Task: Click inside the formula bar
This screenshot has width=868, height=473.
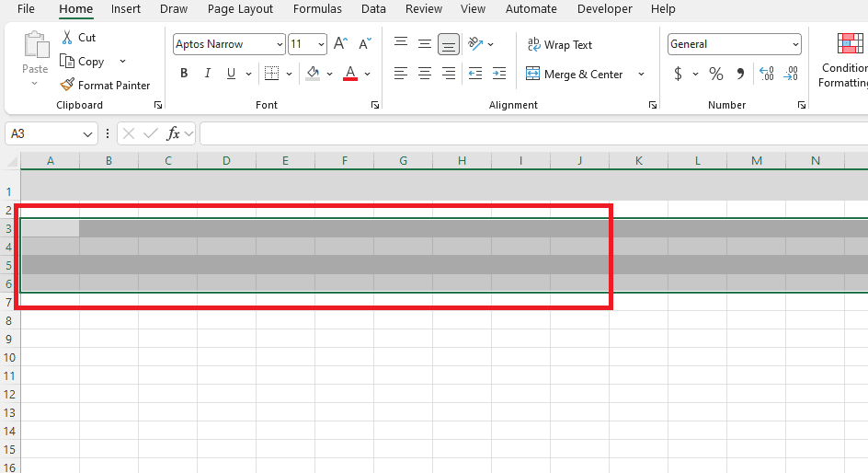Action: (533, 134)
